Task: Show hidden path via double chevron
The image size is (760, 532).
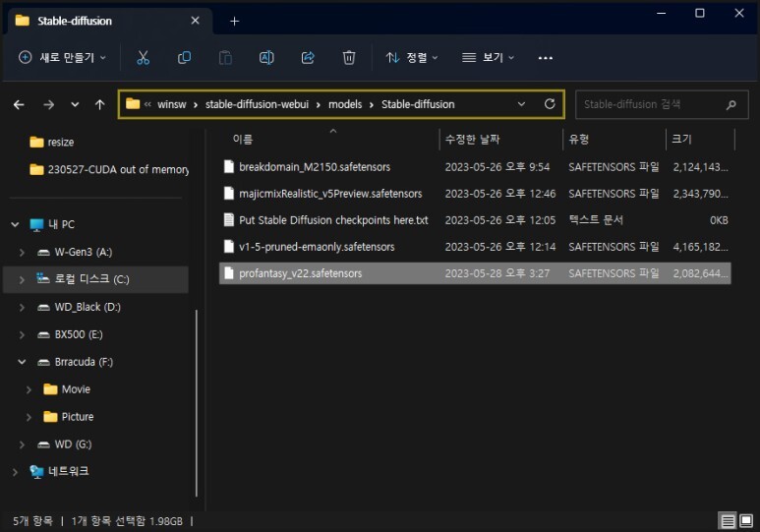Action: coord(147,104)
